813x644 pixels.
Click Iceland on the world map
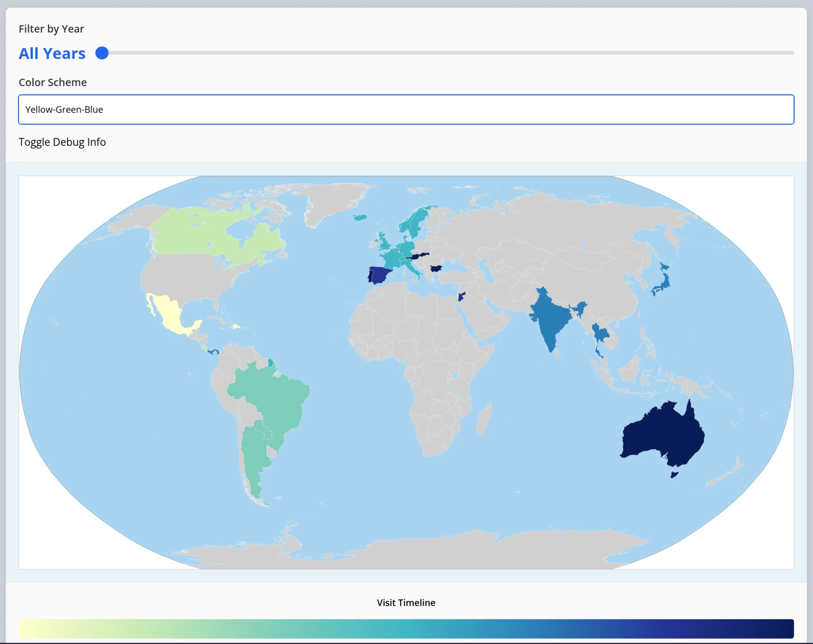tap(360, 217)
